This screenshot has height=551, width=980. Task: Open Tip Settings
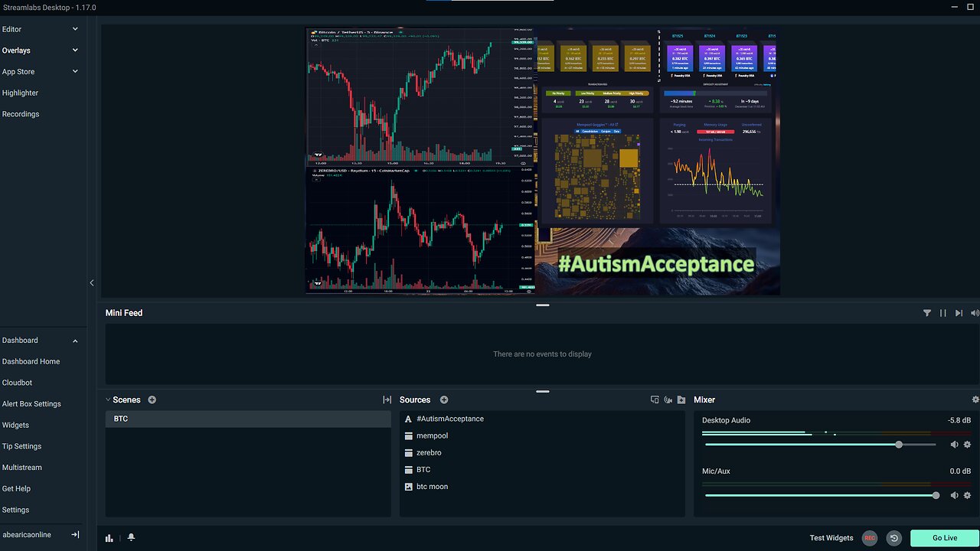pos(21,446)
